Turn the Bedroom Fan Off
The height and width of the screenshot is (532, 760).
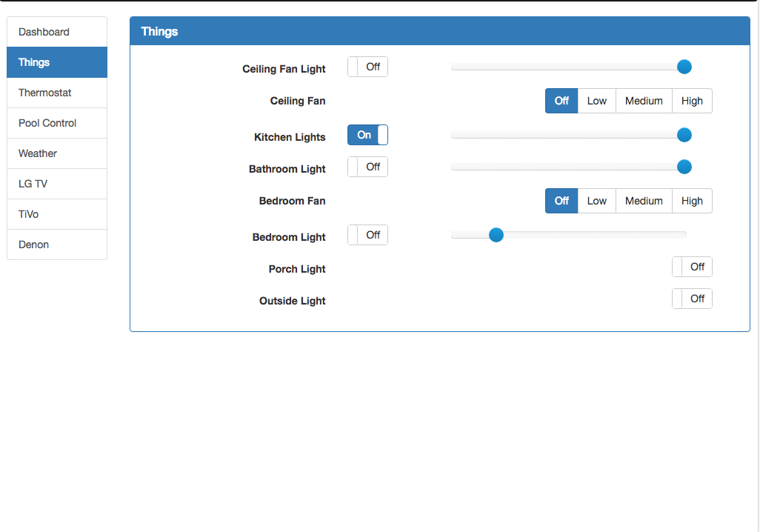point(561,200)
